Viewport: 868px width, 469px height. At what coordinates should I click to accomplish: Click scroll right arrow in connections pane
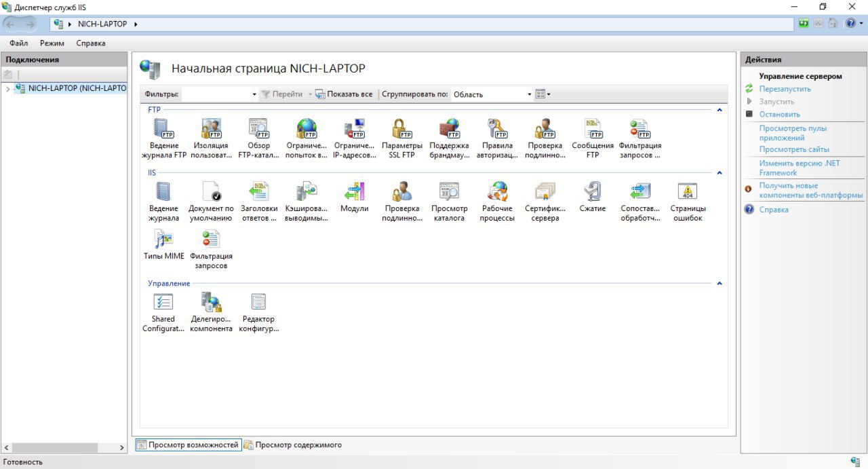tap(123, 447)
